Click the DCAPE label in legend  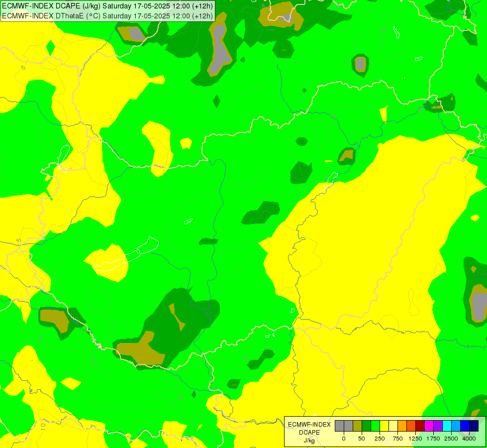click(x=309, y=433)
